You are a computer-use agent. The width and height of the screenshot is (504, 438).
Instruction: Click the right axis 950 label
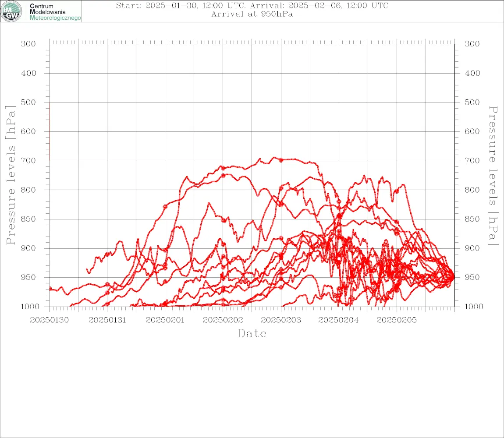click(x=472, y=277)
